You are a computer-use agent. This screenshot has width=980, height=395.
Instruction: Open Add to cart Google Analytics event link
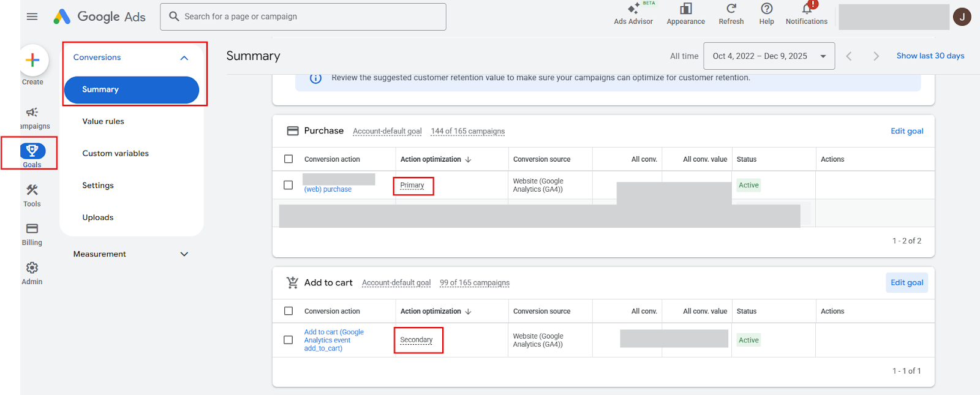[334, 340]
